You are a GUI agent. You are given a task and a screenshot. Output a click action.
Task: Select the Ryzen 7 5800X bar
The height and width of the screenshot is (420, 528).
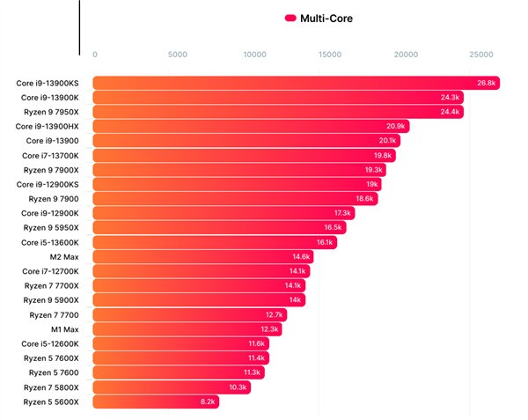pyautogui.click(x=172, y=387)
